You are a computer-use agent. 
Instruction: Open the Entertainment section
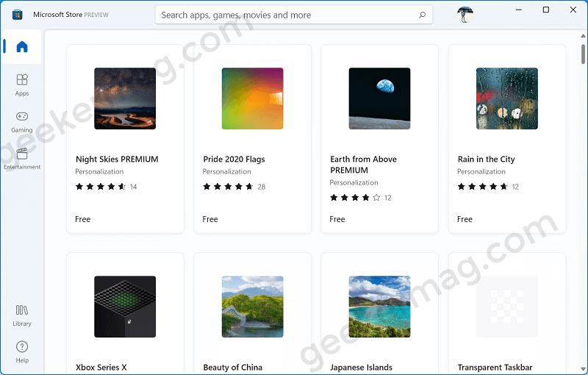(22, 159)
